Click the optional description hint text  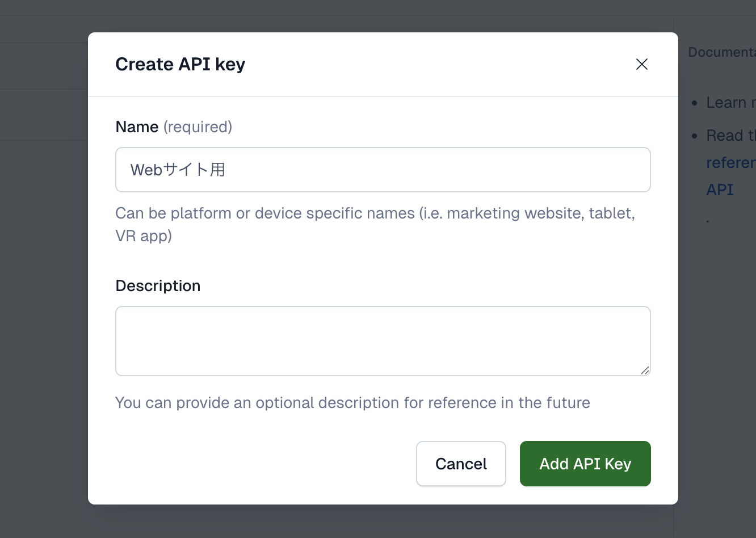[x=352, y=403]
